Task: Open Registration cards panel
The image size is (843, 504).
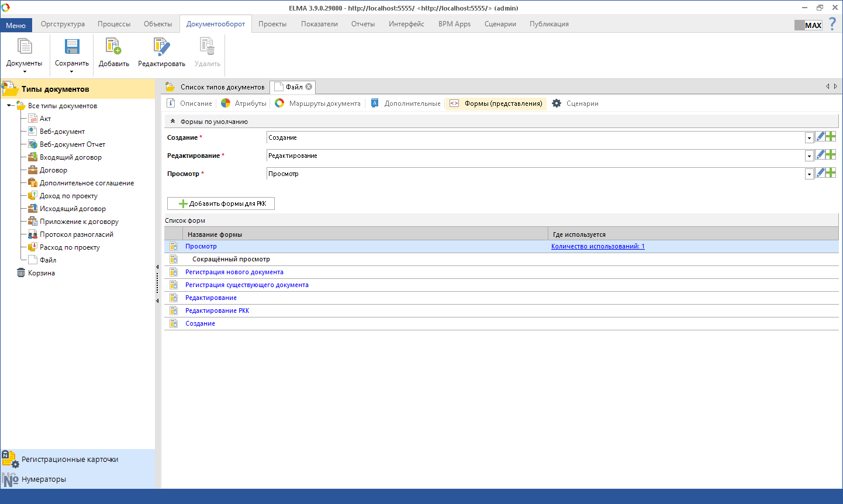Action: pyautogui.click(x=70, y=460)
